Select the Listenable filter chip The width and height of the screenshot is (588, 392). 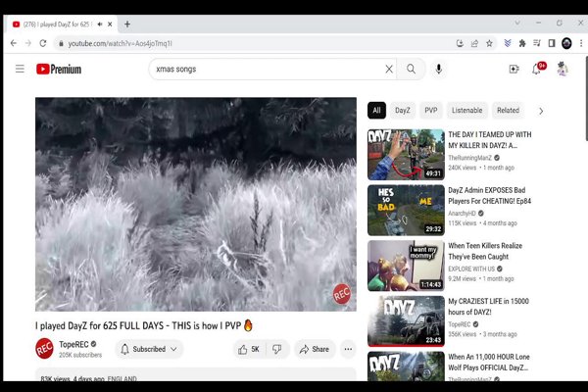coord(466,111)
